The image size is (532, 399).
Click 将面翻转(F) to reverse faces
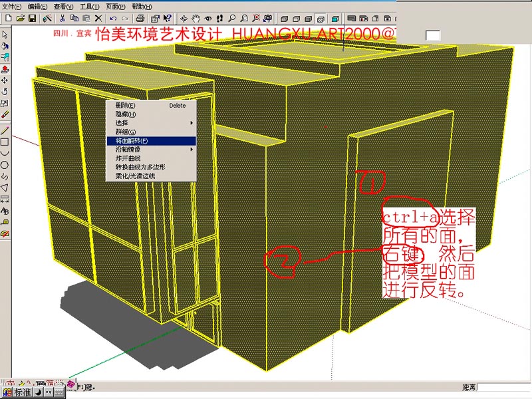point(152,140)
